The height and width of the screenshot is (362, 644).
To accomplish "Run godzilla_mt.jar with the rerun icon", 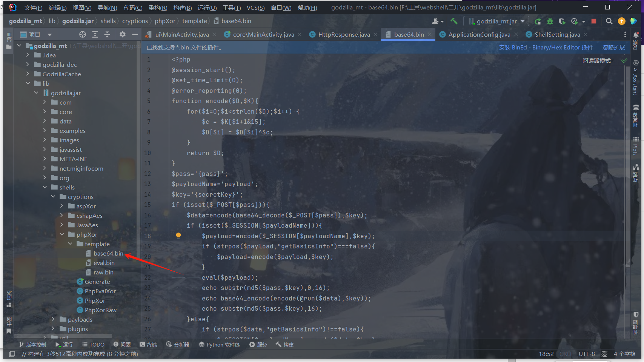I will [538, 21].
